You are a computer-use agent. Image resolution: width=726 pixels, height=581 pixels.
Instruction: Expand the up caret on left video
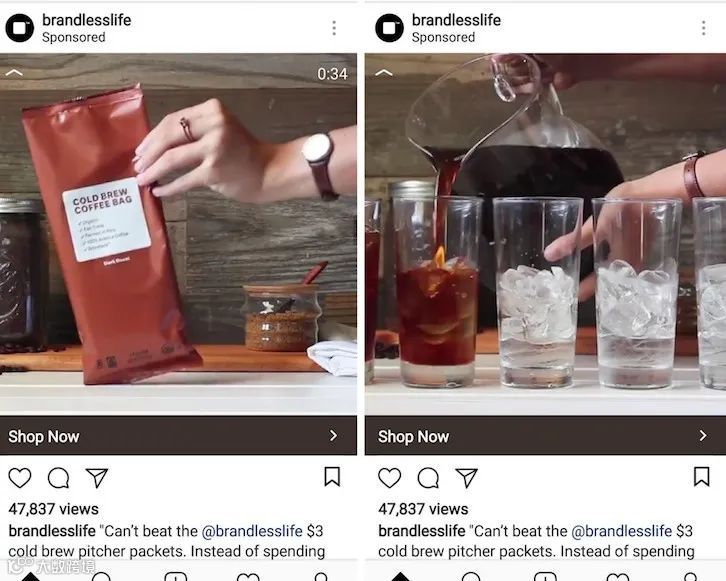[14, 73]
